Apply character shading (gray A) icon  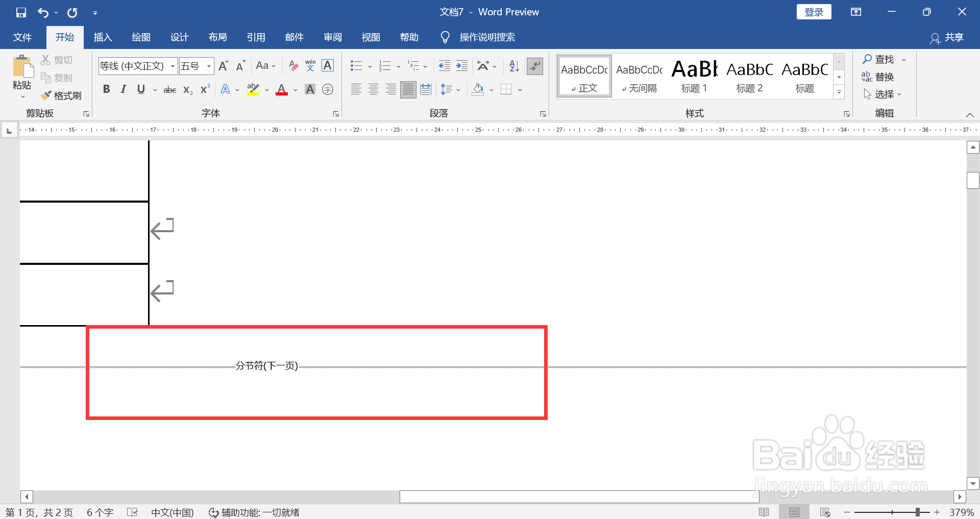(310, 89)
